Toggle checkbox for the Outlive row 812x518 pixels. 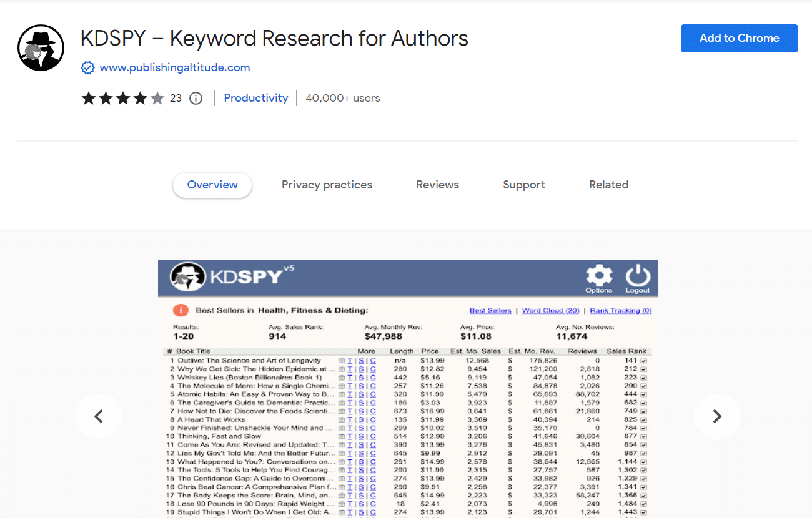tap(644, 361)
